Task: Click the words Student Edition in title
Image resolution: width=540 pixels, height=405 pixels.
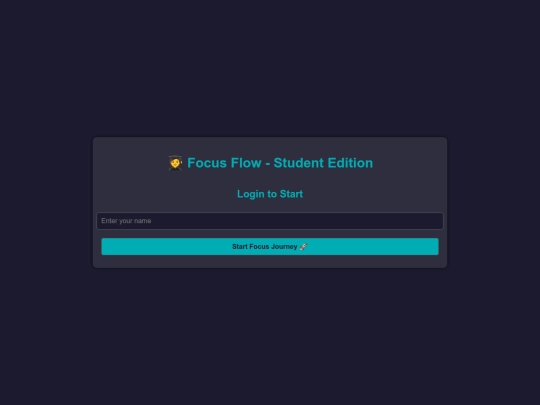Action: (323, 163)
